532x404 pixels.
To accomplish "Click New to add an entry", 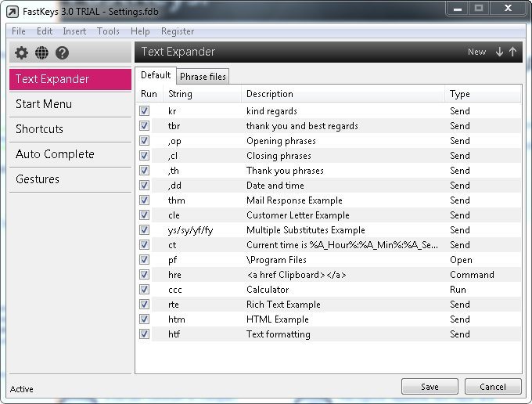I will (x=476, y=52).
